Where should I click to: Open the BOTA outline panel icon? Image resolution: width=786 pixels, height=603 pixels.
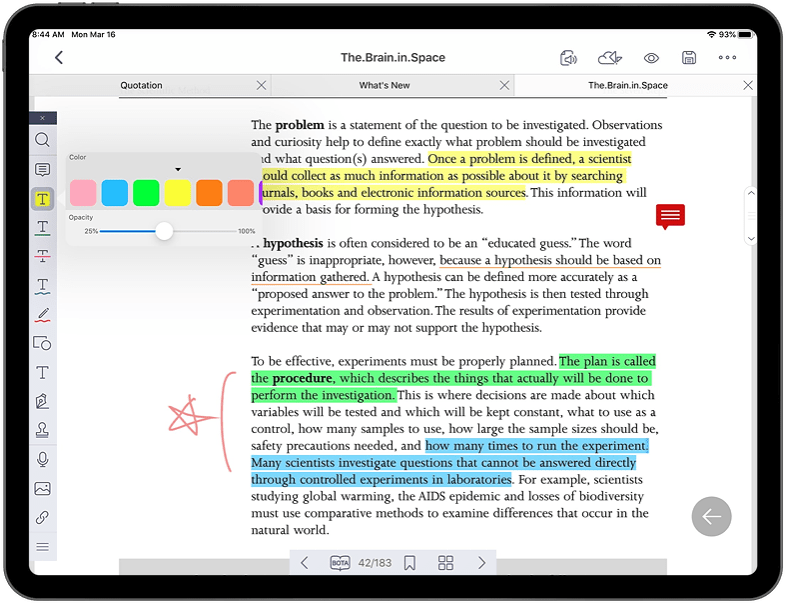[340, 562]
